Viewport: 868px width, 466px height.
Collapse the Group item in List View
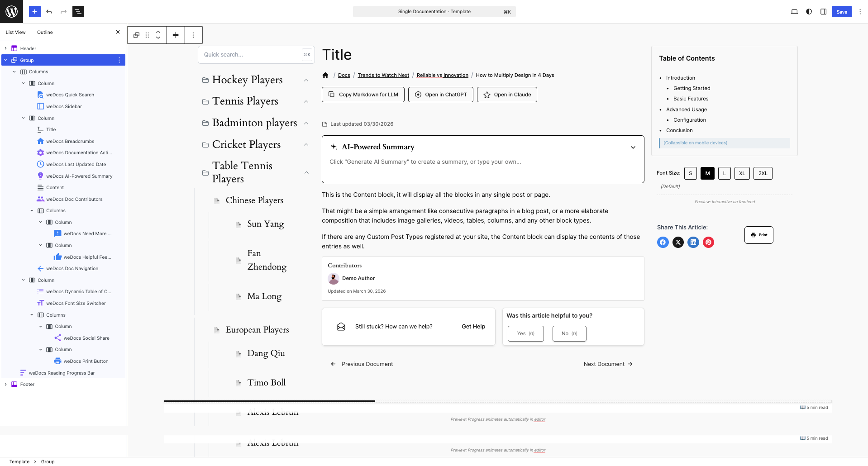5,60
